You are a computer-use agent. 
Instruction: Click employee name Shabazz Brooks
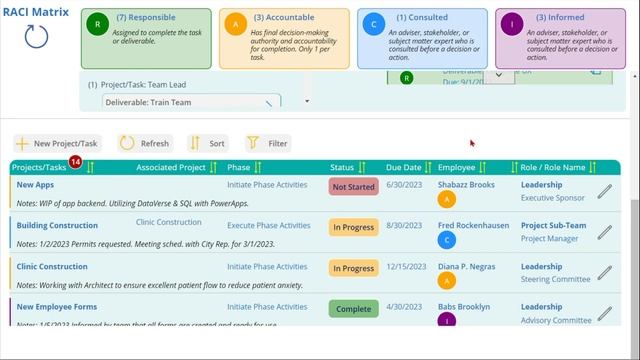466,184
